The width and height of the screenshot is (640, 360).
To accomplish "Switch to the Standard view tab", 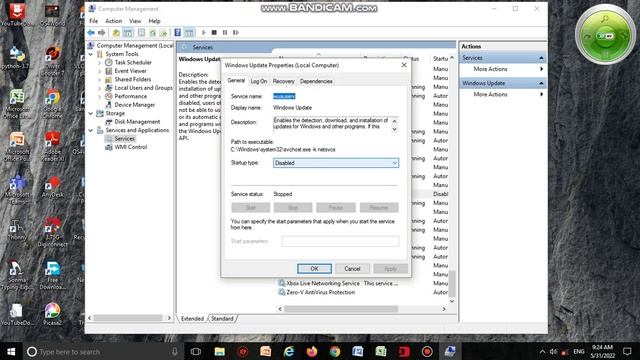I will tap(222, 318).
